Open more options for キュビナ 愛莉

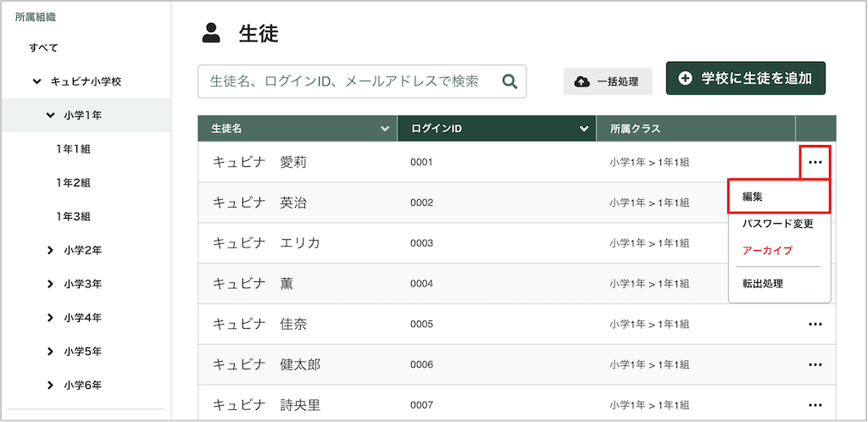click(x=815, y=162)
